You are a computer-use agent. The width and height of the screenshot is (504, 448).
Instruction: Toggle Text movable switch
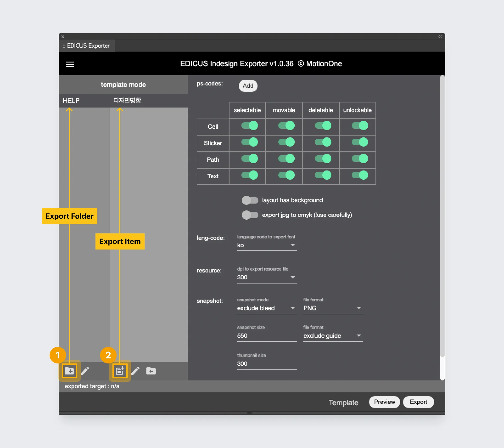point(286,175)
